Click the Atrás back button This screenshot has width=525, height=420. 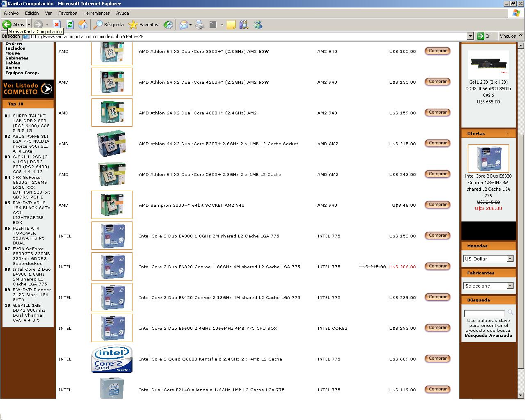(14, 25)
